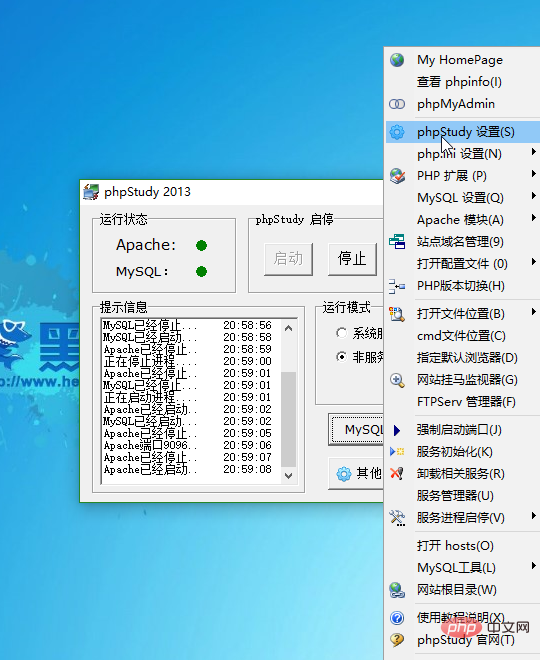Expand the 打开文件位置(B) submenu arrow

[x=533, y=311]
